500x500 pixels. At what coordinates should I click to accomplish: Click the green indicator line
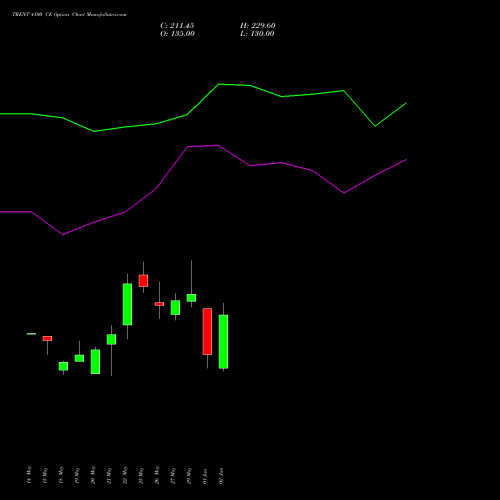point(203,99)
